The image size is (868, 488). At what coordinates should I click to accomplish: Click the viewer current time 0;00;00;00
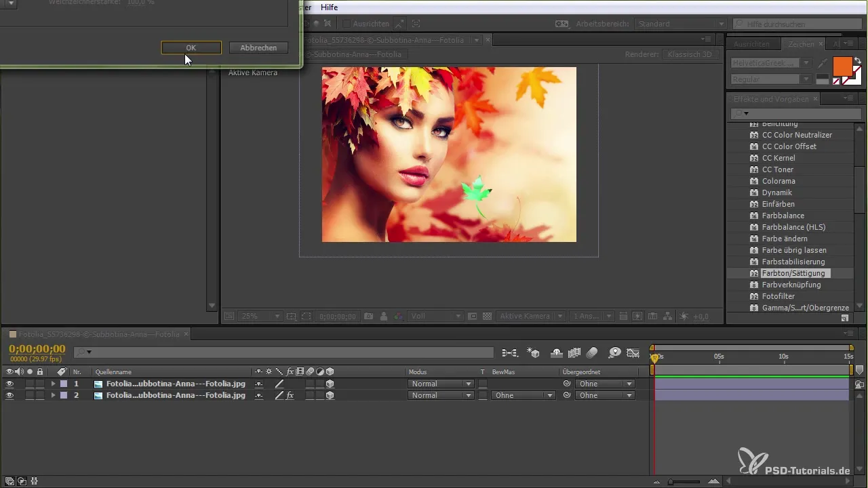[338, 317]
